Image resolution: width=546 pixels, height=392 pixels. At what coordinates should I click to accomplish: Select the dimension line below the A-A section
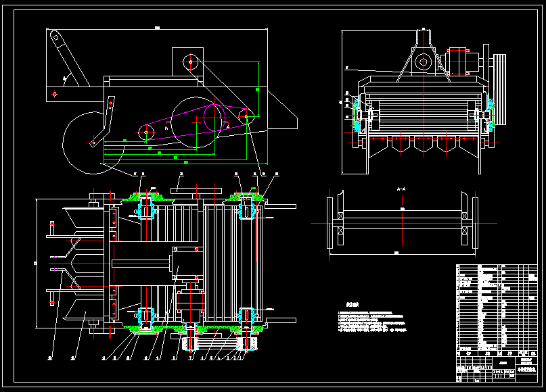[403, 254]
